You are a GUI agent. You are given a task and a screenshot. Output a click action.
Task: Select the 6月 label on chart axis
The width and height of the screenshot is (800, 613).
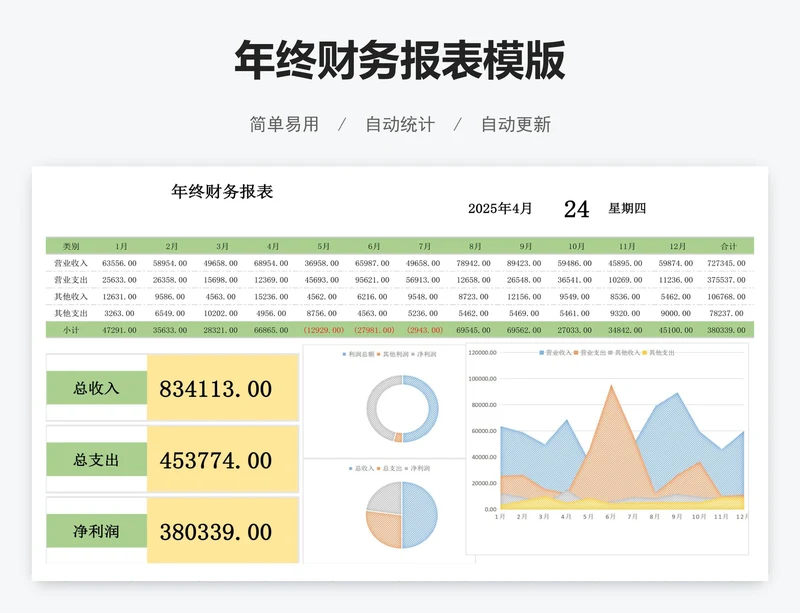point(610,517)
